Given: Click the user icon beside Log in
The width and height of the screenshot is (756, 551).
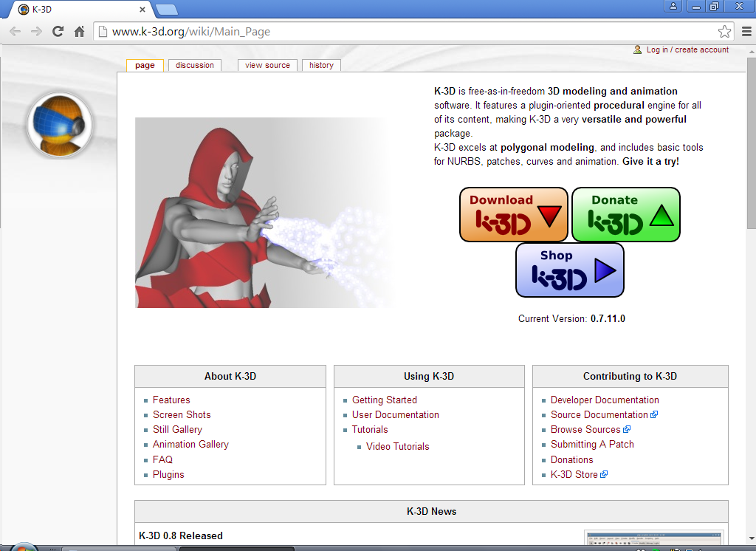Looking at the screenshot, I should [637, 49].
